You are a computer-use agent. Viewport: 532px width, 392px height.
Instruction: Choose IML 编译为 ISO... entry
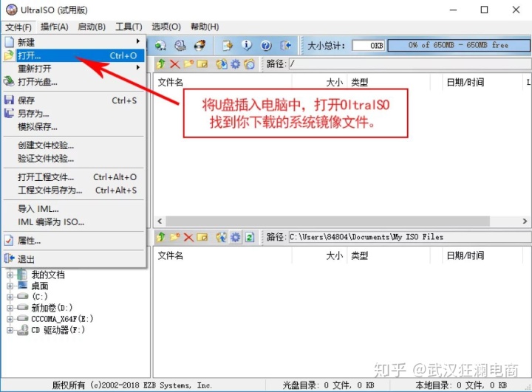coord(74,222)
